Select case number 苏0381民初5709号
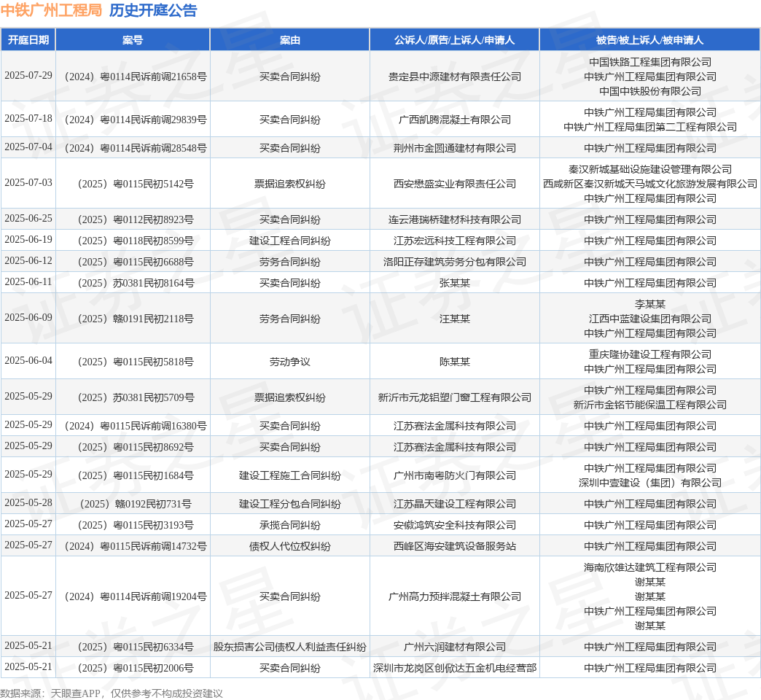Screen dimensions: 761x700 [136, 397]
